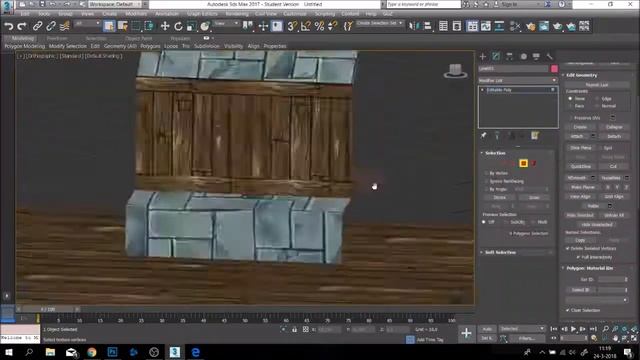Open the selection filter All dropdown

87,24
